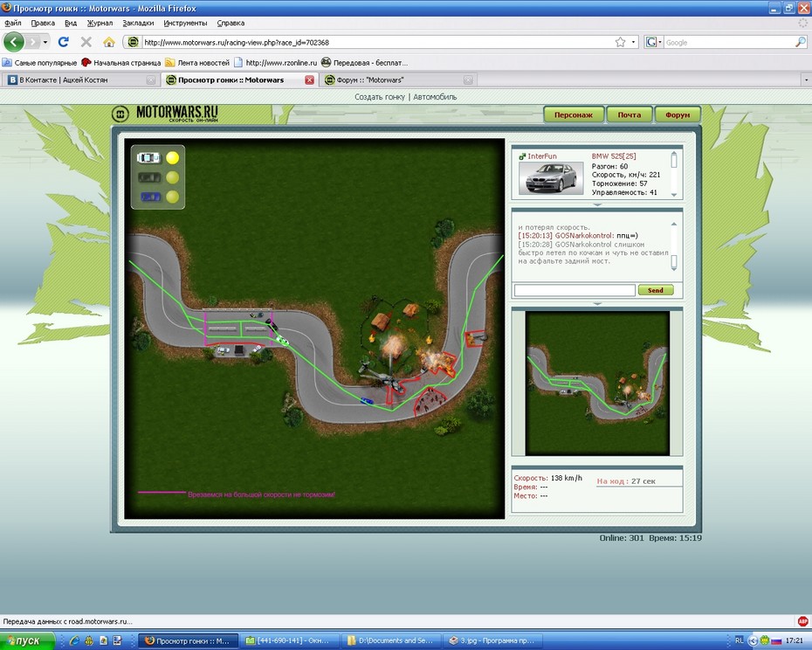Collapse the car info panel via arrow below it

pyautogui.click(x=597, y=204)
